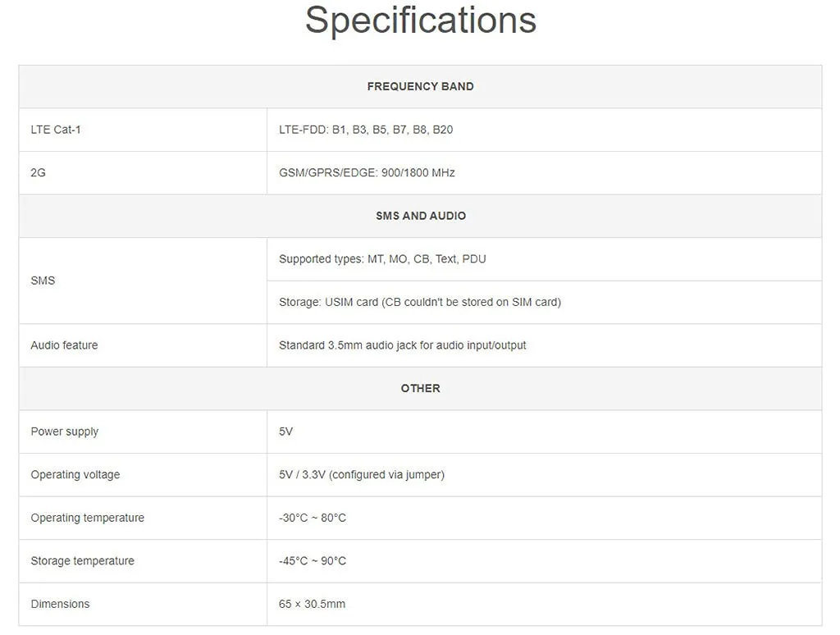Select the LTE Cat-1 row label
Screen dimensions: 840x635
click(x=56, y=130)
